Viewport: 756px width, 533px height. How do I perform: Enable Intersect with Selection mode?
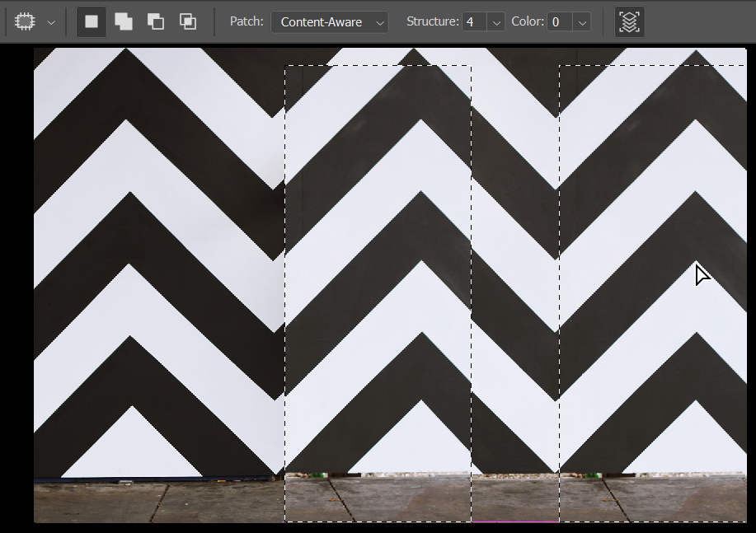click(x=188, y=22)
